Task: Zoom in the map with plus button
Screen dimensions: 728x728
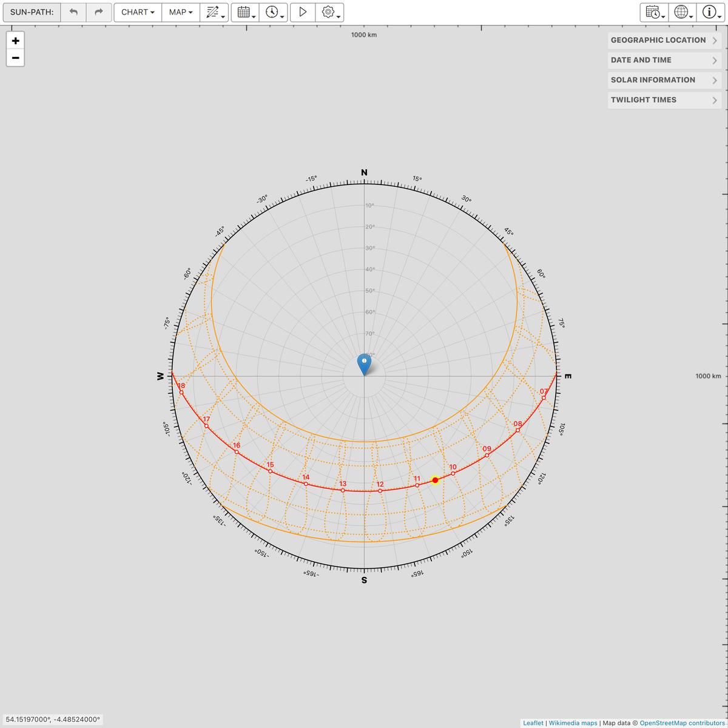Action: coord(15,41)
